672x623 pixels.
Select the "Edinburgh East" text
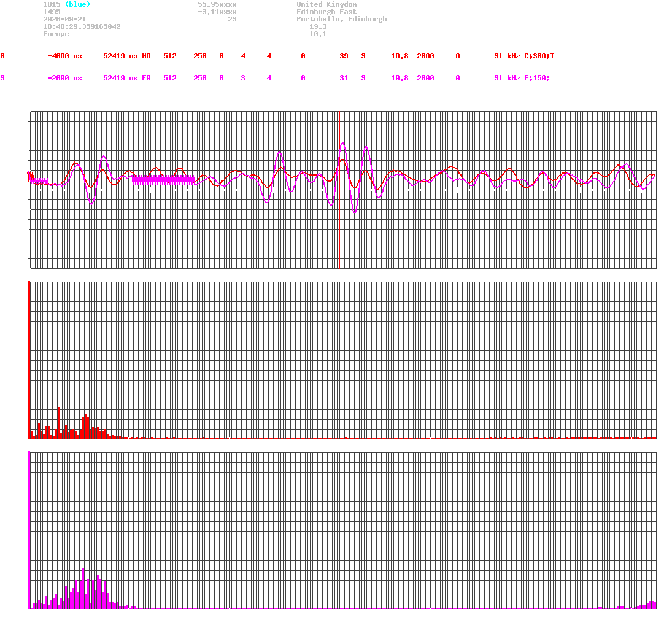[x=326, y=12]
